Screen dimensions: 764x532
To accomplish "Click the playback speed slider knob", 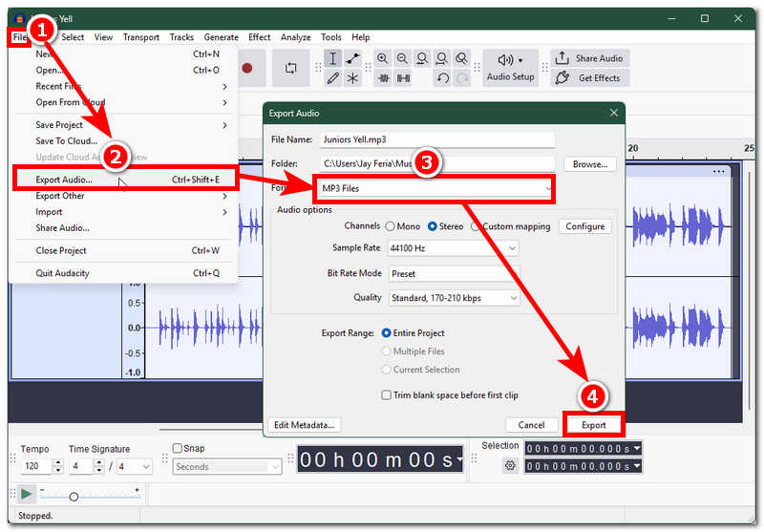I will click(74, 497).
